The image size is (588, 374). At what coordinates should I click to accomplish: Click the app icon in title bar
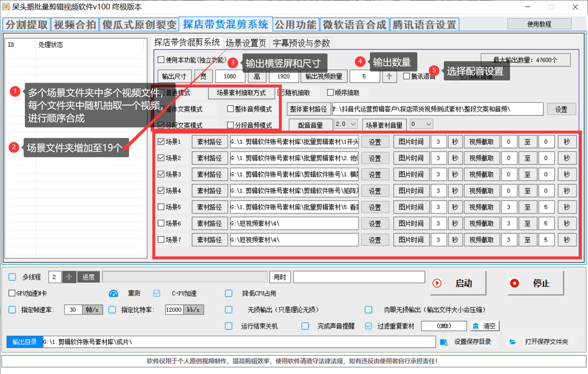(x=6, y=7)
